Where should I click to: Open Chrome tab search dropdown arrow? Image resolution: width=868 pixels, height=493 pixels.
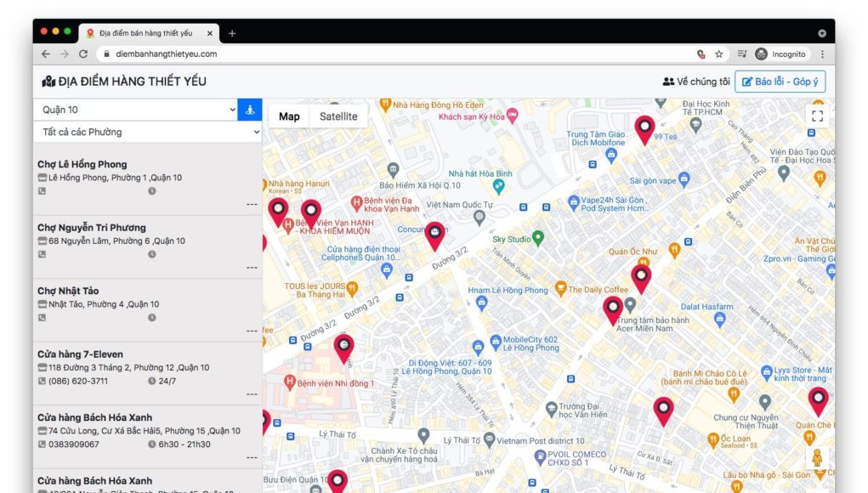pos(822,33)
